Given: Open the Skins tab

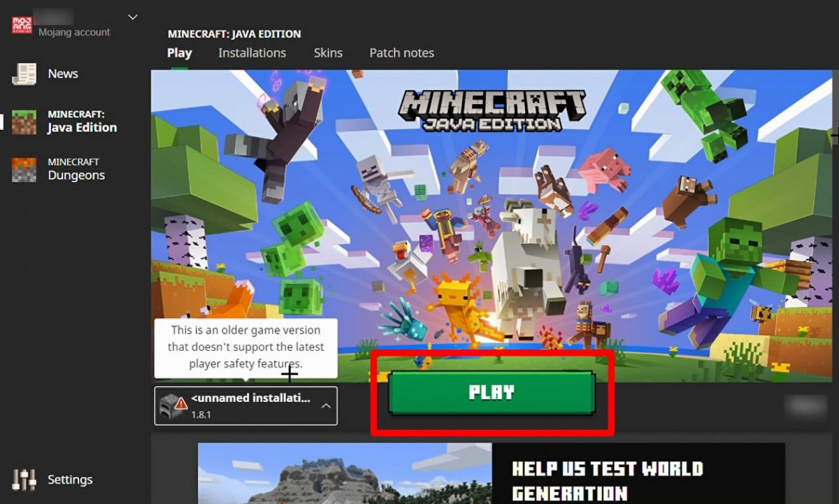Looking at the screenshot, I should (328, 53).
